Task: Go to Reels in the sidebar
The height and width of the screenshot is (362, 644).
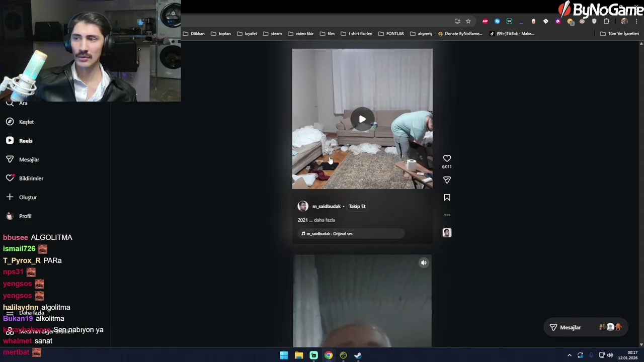Action: 19,141
